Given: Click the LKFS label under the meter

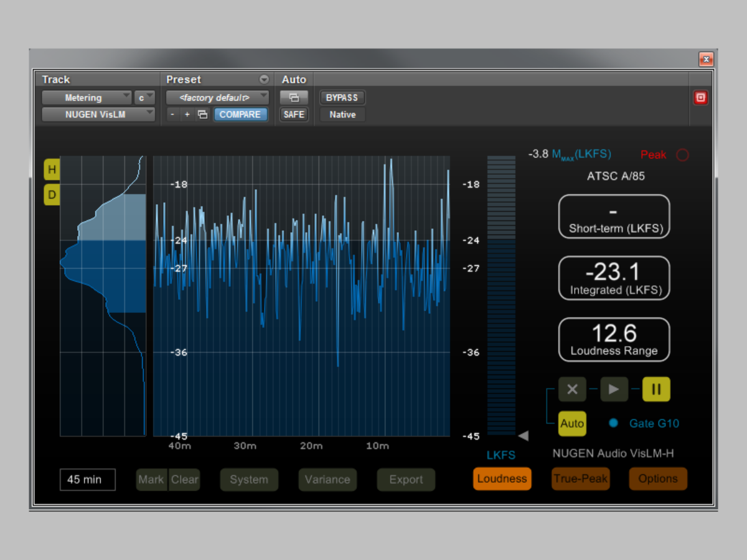Looking at the screenshot, I should (501, 455).
